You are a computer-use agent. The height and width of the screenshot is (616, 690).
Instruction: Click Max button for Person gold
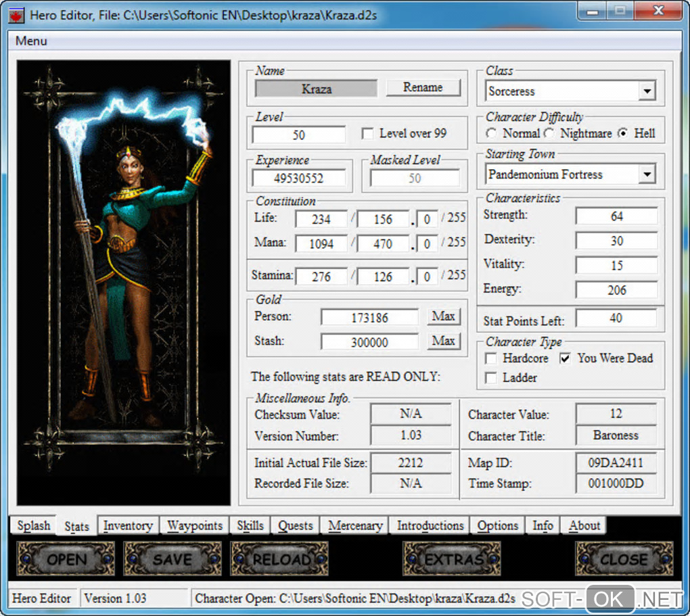(443, 316)
